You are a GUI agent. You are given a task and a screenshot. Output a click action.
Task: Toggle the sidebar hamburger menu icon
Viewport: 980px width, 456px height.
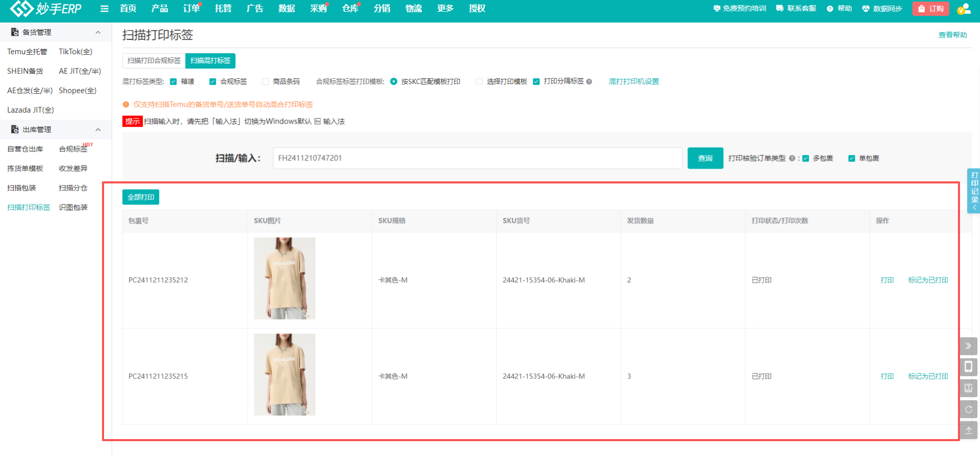[105, 9]
